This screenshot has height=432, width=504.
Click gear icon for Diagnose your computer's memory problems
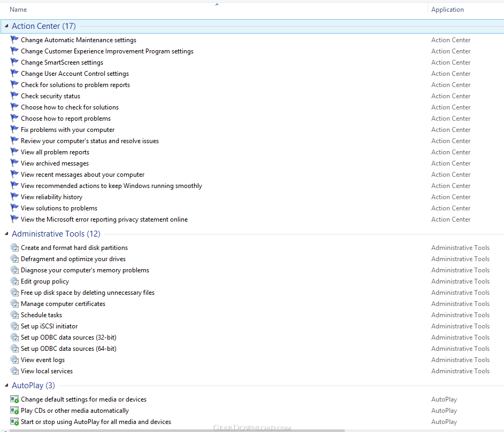(x=14, y=270)
